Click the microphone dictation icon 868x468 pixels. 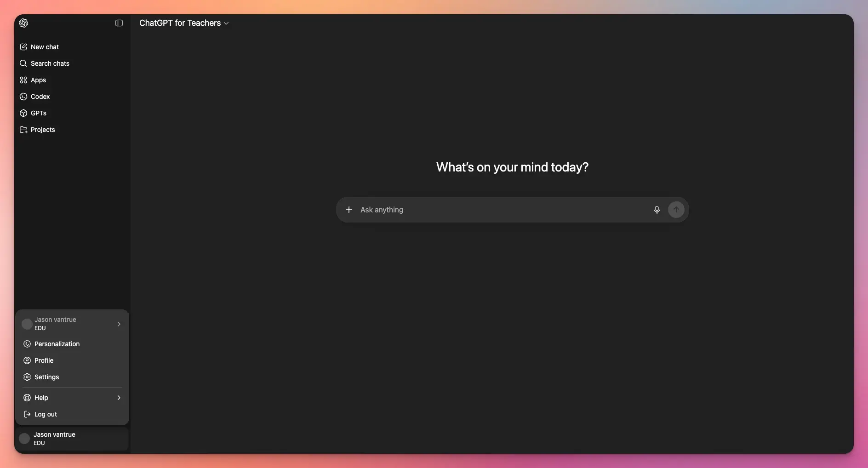point(657,210)
